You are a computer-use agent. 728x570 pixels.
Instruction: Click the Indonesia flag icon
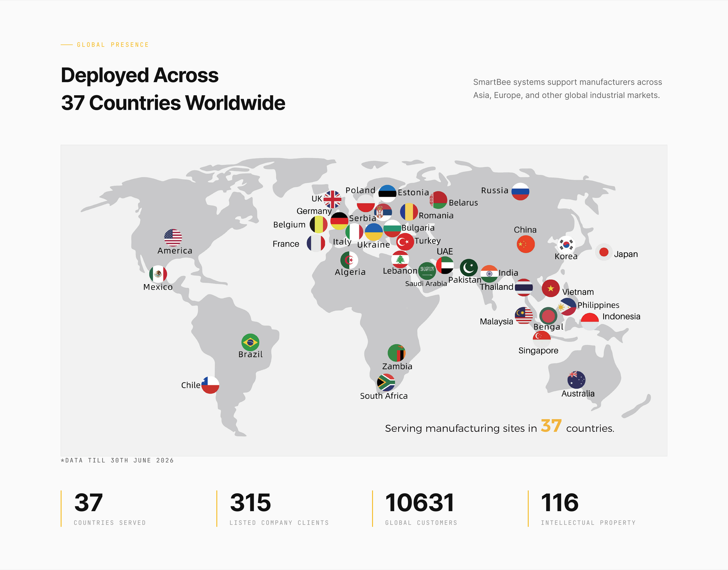[589, 322]
